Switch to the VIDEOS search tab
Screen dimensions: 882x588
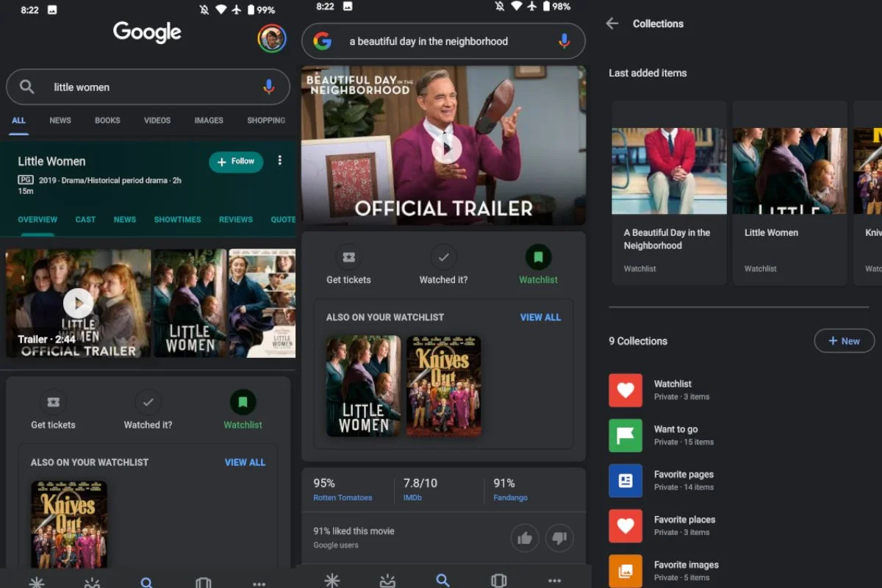(x=157, y=121)
